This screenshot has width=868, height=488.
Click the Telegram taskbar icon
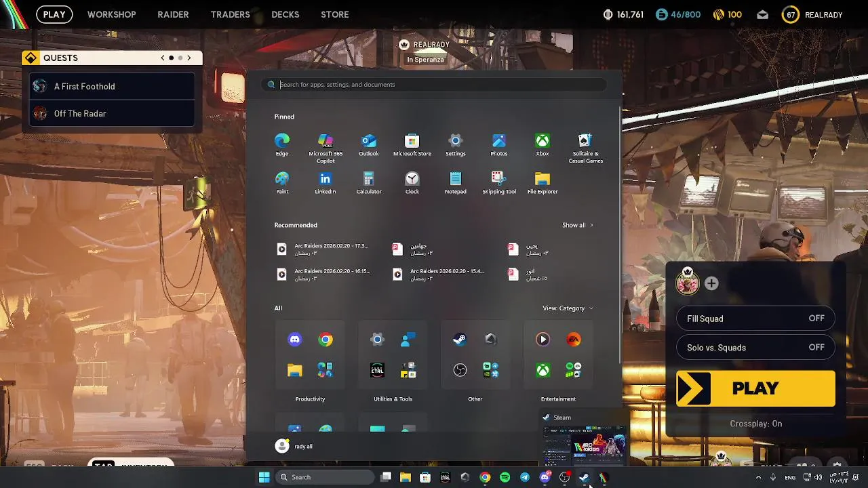525,477
